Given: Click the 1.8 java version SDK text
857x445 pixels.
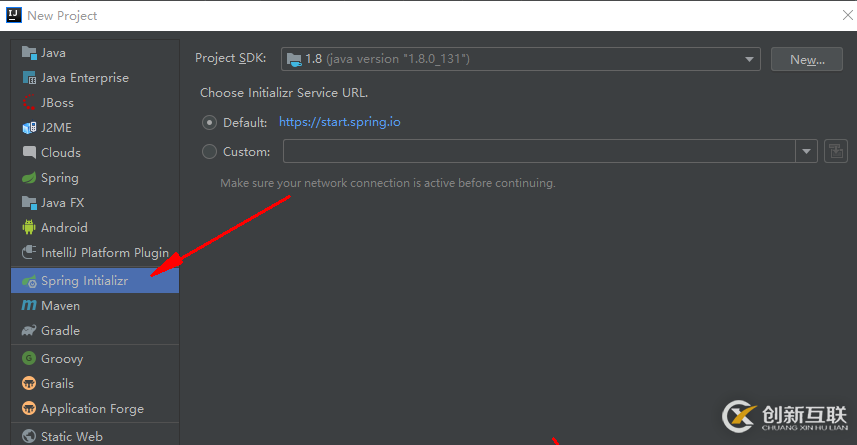Looking at the screenshot, I should pyautogui.click(x=388, y=58).
